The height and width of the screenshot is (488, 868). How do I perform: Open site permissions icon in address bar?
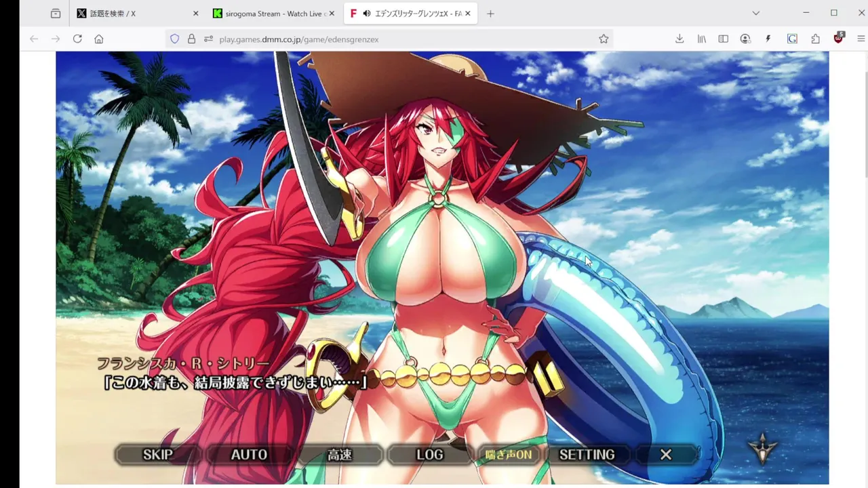[208, 39]
